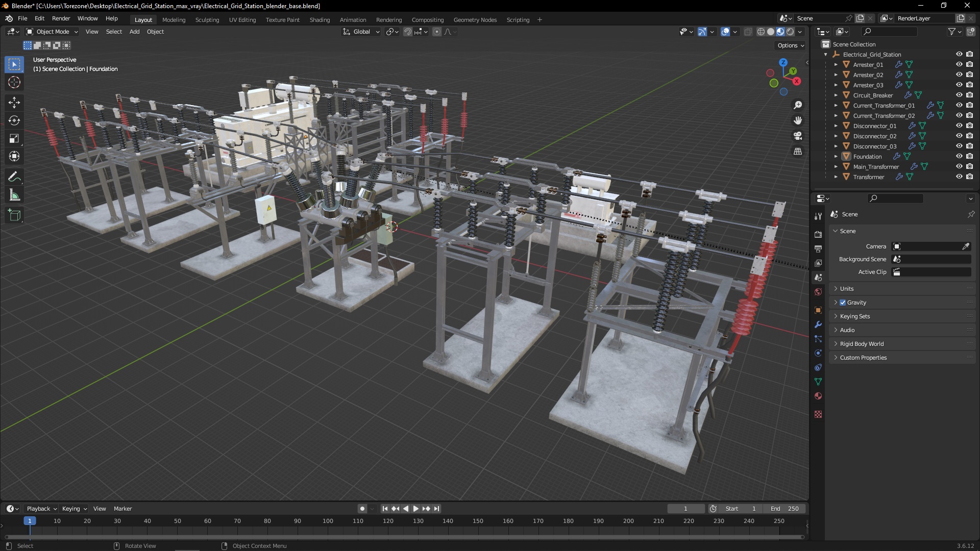Switch orthographic/perspective view grid icon
Viewport: 980px width, 551px height.
(x=798, y=152)
